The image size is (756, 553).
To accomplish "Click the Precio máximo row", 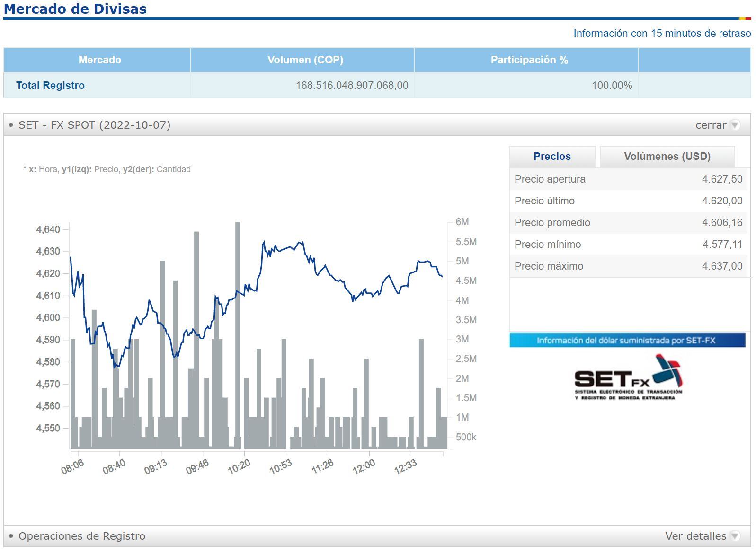I will click(628, 266).
